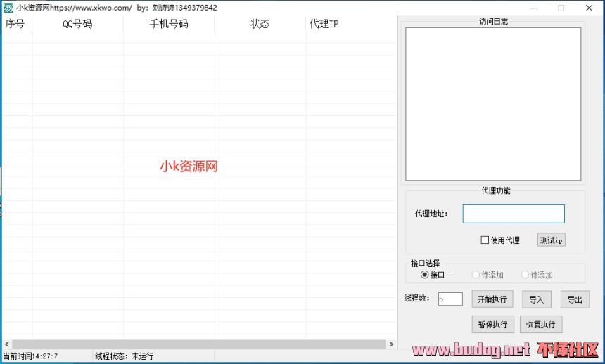This screenshot has height=364, width=605.
Task: Click the 代理IP column header
Action: [x=324, y=24]
